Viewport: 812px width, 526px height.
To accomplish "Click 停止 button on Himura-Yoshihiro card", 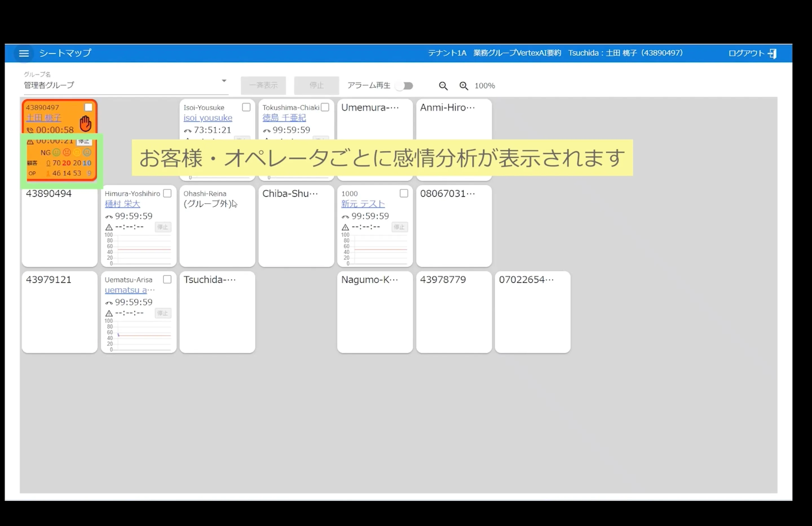I will (163, 227).
